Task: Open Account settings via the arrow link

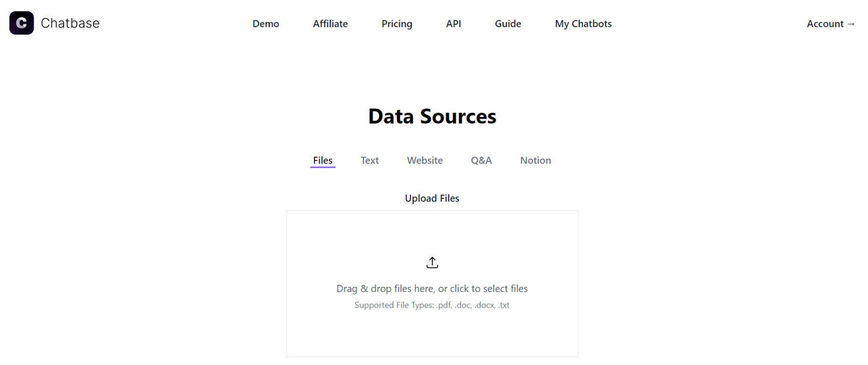Action: 830,24
